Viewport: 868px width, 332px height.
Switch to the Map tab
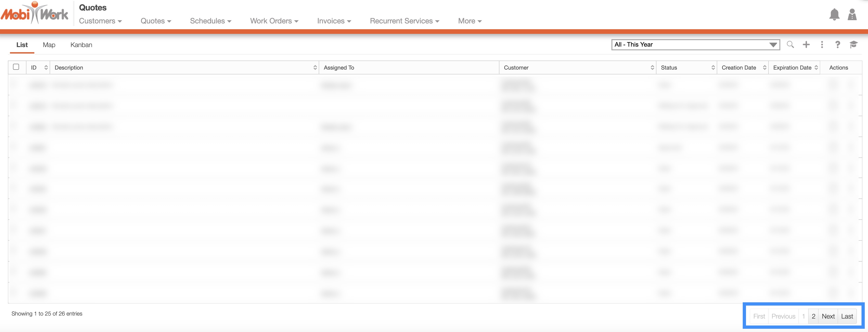(x=49, y=45)
